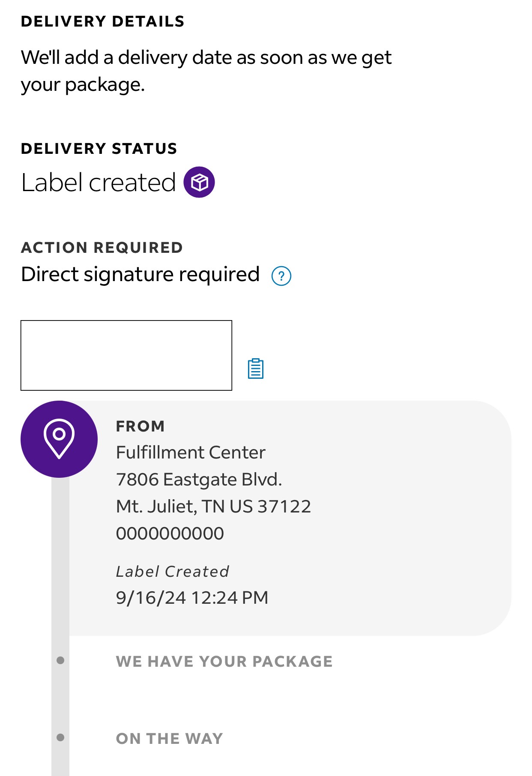
Task: Open the Direct signature help question mark
Action: [x=281, y=276]
